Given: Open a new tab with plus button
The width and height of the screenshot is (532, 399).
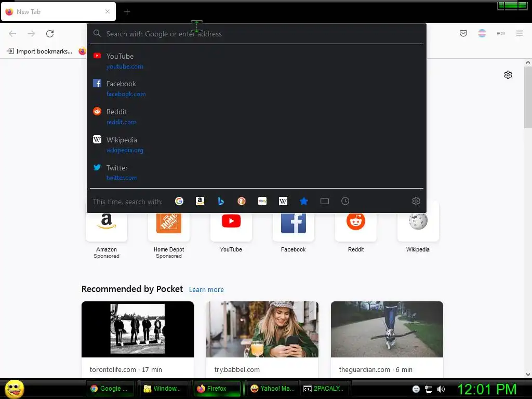Looking at the screenshot, I should click(x=127, y=12).
